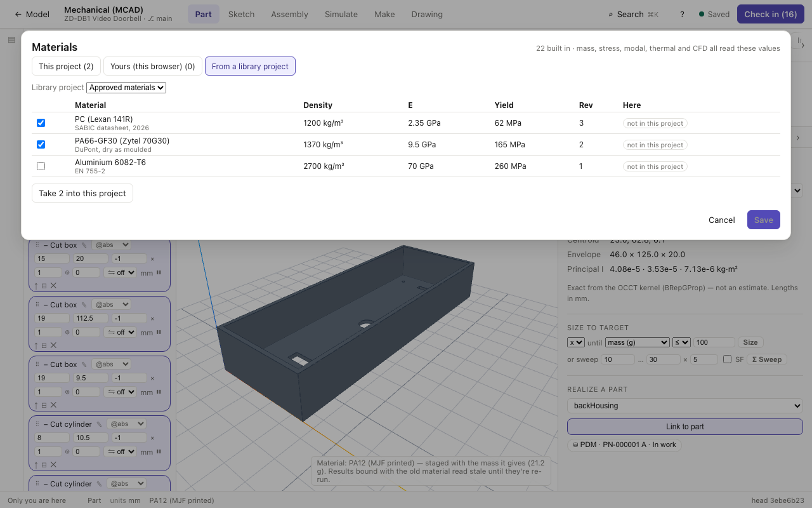Open the Simulate workspace tab
Screen dimensions: 812x508
[x=341, y=14]
